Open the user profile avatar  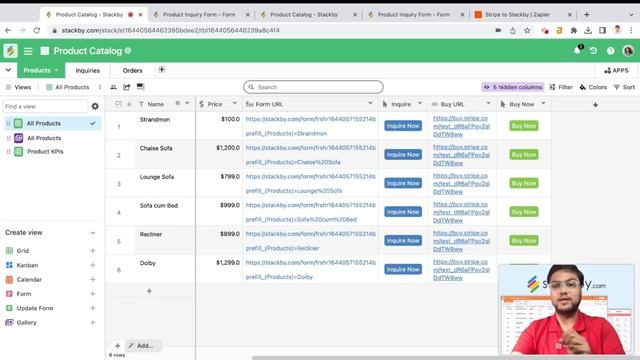(628, 51)
